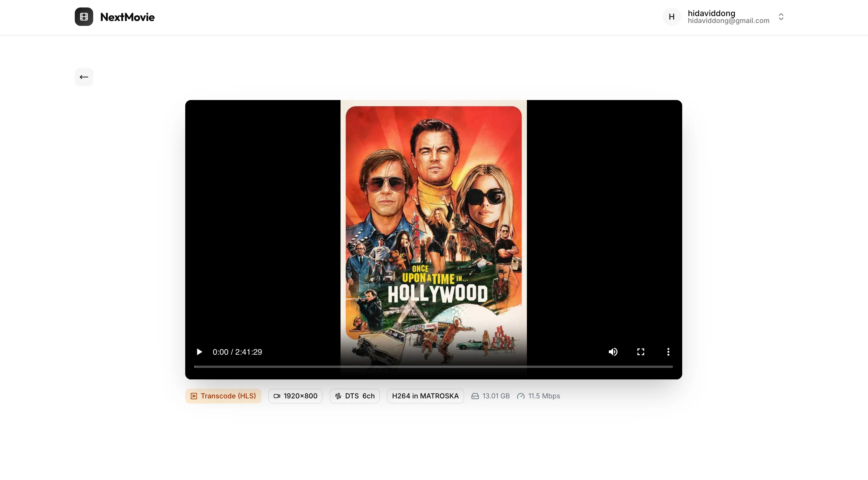Click the disk icon beside 13.01 GB
Viewport: 868px width, 480px height.
click(475, 396)
